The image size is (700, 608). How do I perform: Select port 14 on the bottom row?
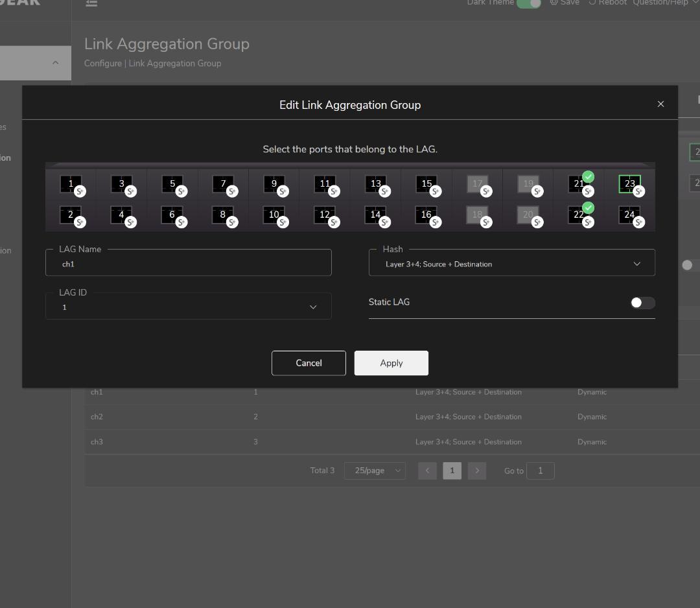375,215
